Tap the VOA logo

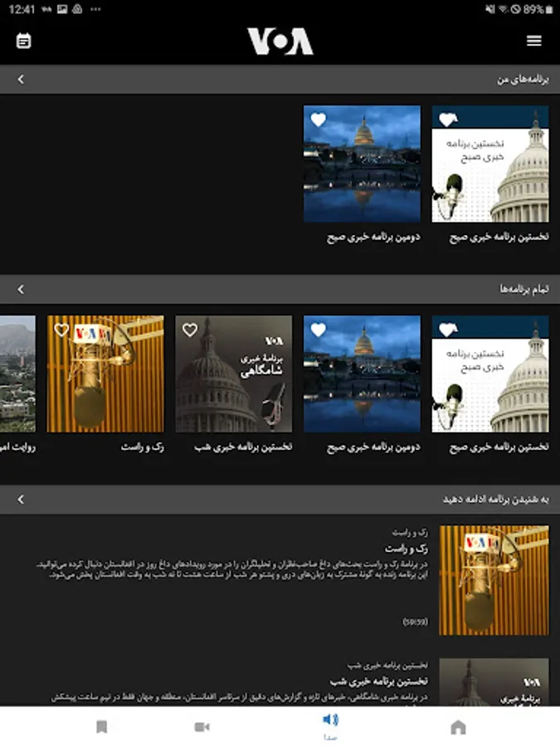280,41
